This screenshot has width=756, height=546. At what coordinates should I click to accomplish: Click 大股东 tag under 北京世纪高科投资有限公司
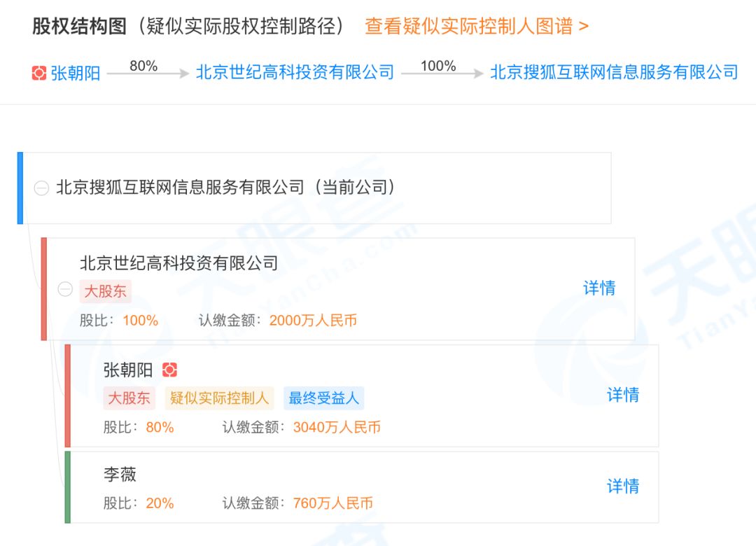click(106, 291)
